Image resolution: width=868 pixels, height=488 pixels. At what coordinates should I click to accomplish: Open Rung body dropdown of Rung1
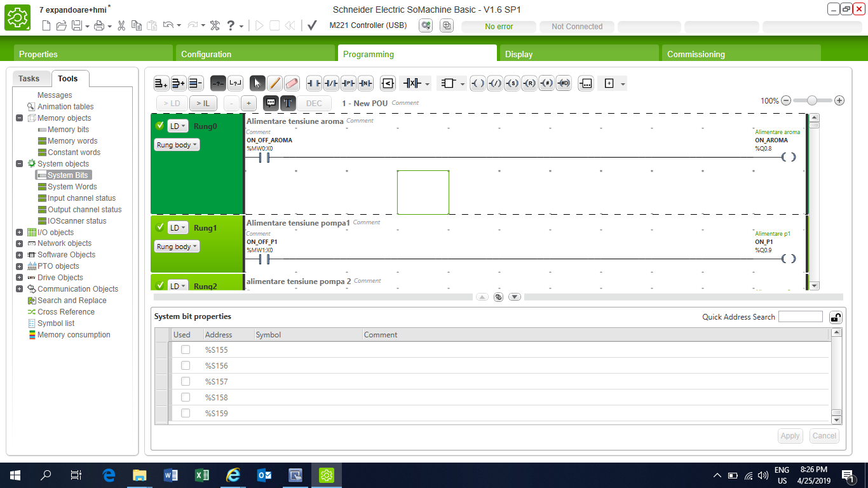177,247
